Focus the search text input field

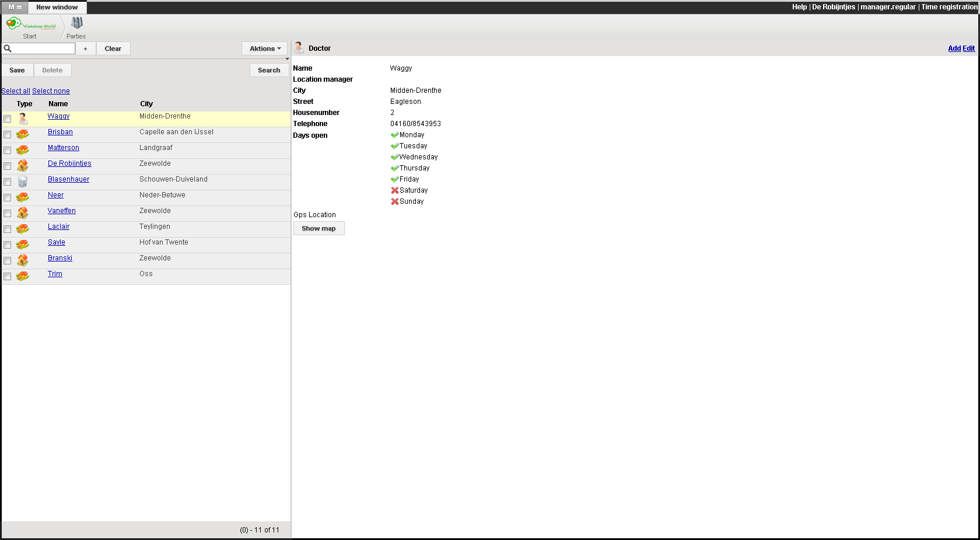click(43, 48)
